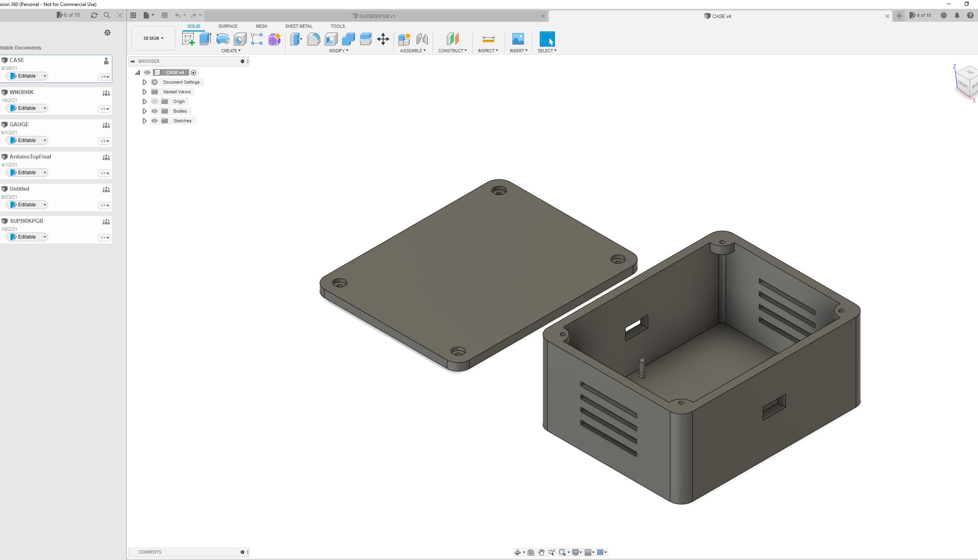Switch to the SHEET METAL tab

click(299, 26)
